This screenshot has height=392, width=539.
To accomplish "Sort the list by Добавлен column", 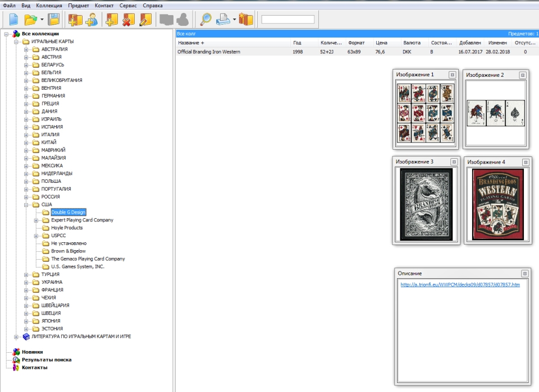I will (470, 43).
